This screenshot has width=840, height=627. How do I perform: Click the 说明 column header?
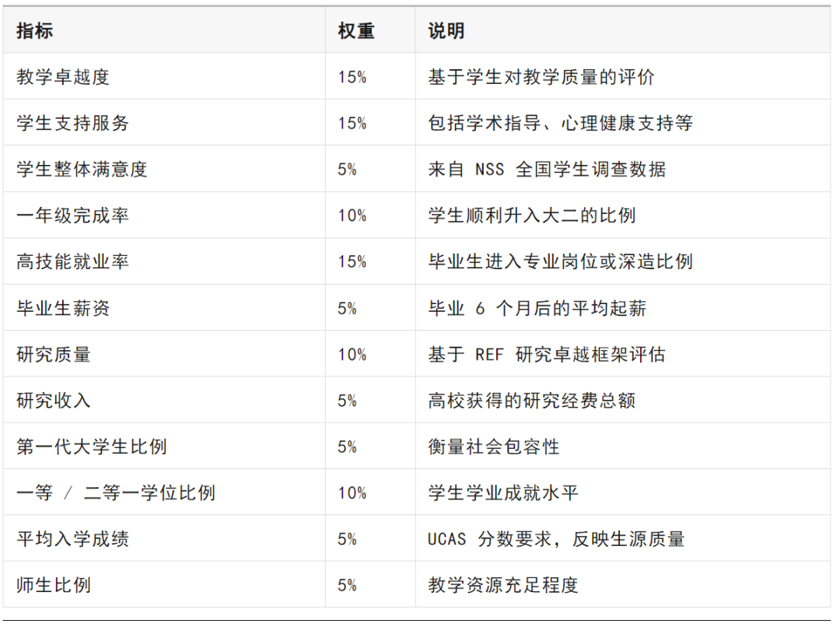click(x=446, y=30)
